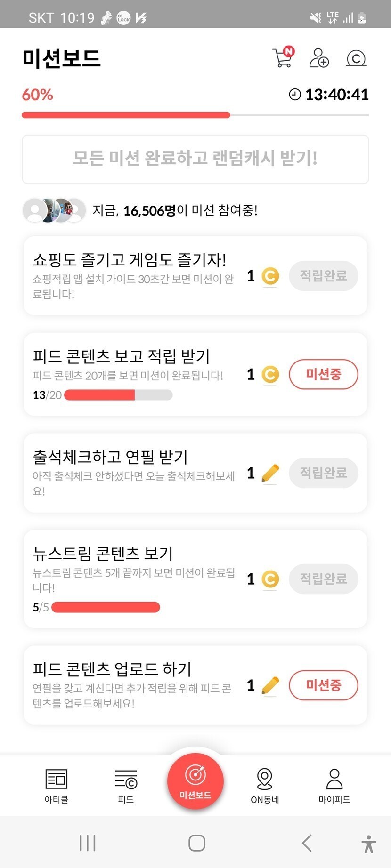Viewport: 391px width, 868px height.
Task: Open the 뉴스트림 콘텐츠 보기 mission card title
Action: pos(103,553)
